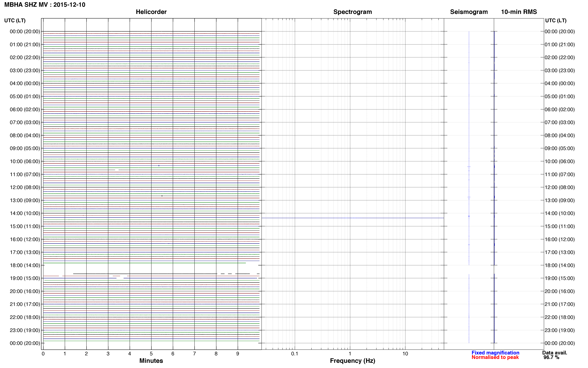The width and height of the screenshot is (588, 368).
Task: Select the Spectrogram panel heading
Action: point(352,12)
